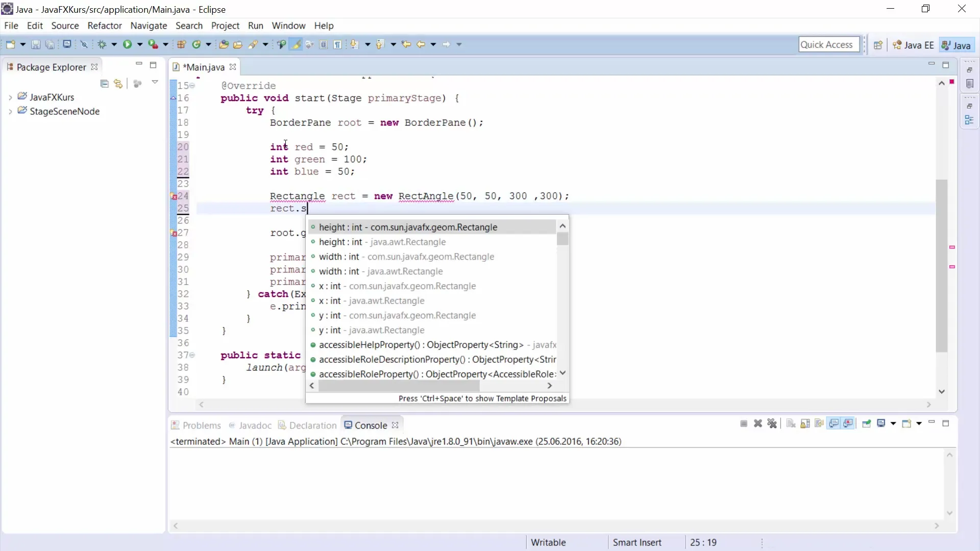This screenshot has height=551, width=980.
Task: Close the Package Explorer view
Action: pyautogui.click(x=94, y=67)
